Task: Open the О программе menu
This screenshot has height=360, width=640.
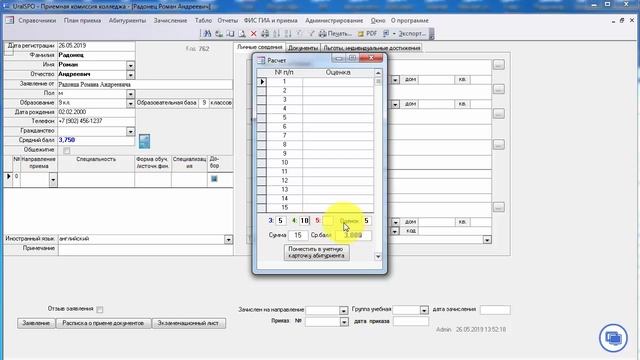Action: pyautogui.click(x=410, y=20)
